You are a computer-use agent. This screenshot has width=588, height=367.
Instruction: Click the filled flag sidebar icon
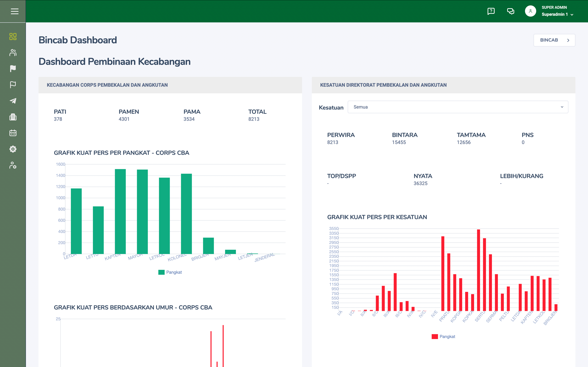point(13,69)
